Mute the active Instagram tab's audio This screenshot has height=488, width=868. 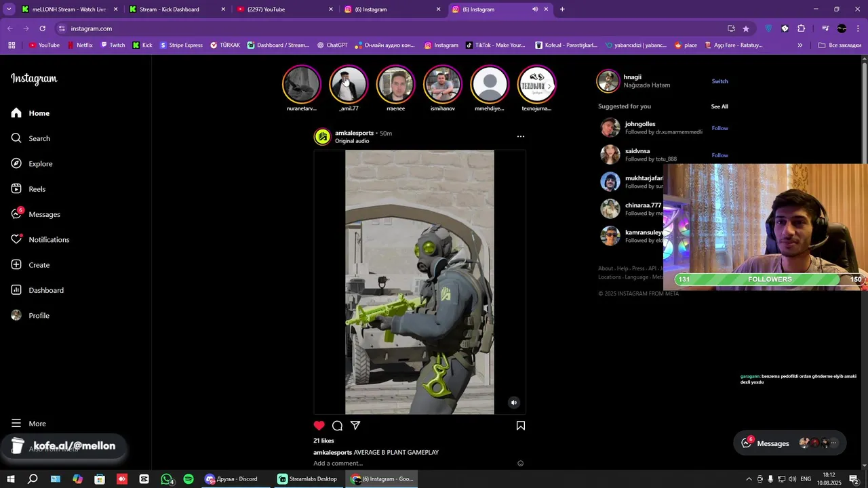click(535, 9)
